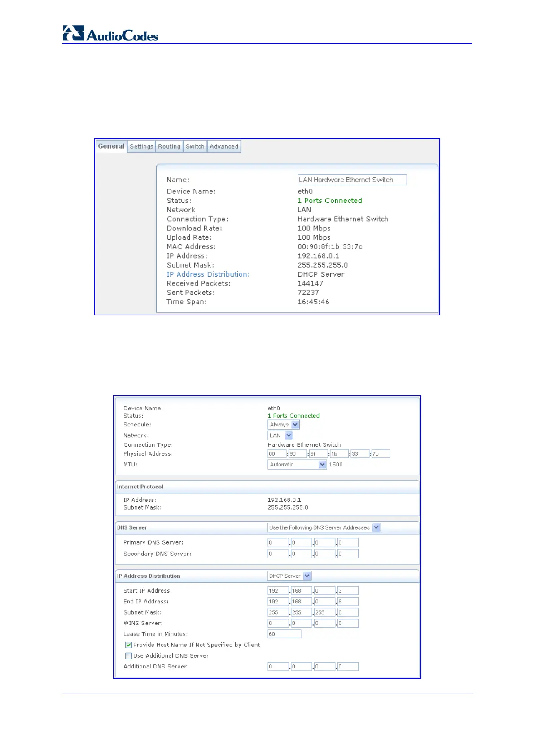Screen dimensions: 534x756
Task: Click the DHCP Server value in General tab
Action: (321, 274)
